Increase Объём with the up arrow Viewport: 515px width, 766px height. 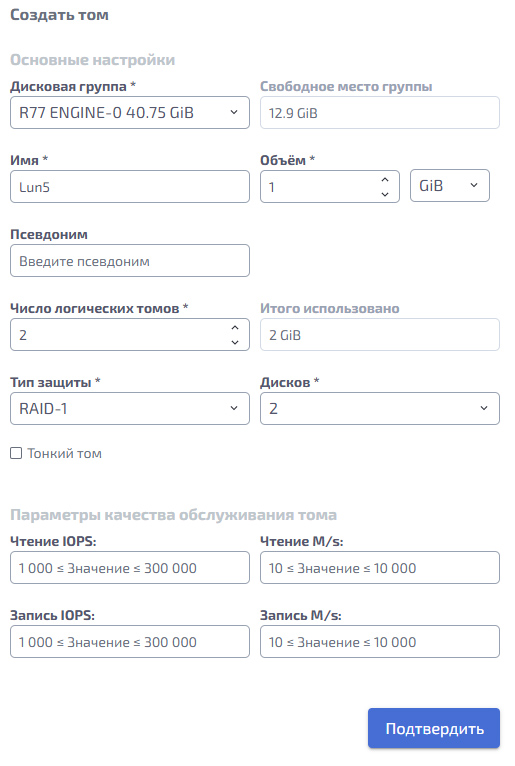click(385, 180)
